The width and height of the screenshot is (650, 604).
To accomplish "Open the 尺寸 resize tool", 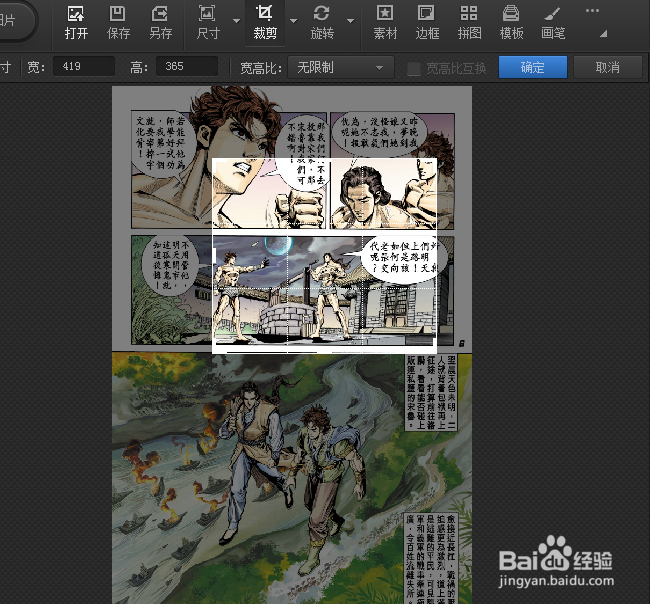I will click(208, 23).
